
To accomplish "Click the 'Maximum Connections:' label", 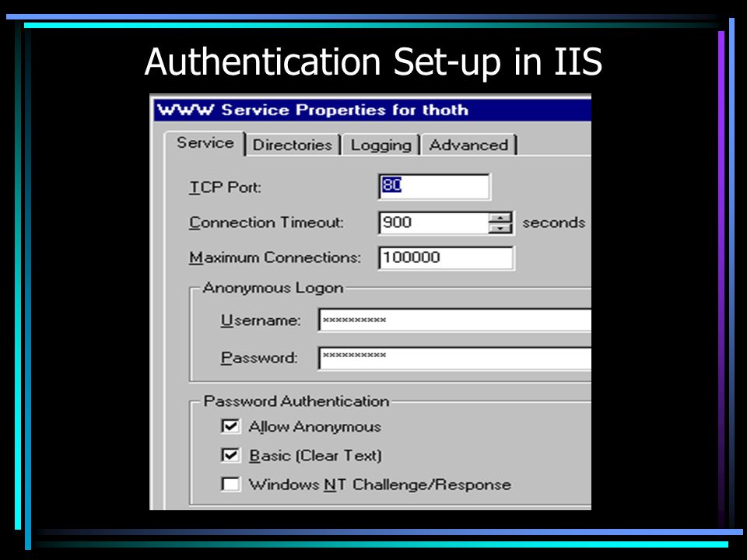I will 275,257.
